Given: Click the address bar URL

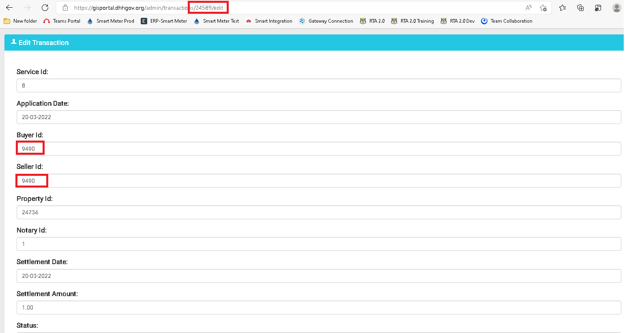Looking at the screenshot, I should click(x=148, y=8).
